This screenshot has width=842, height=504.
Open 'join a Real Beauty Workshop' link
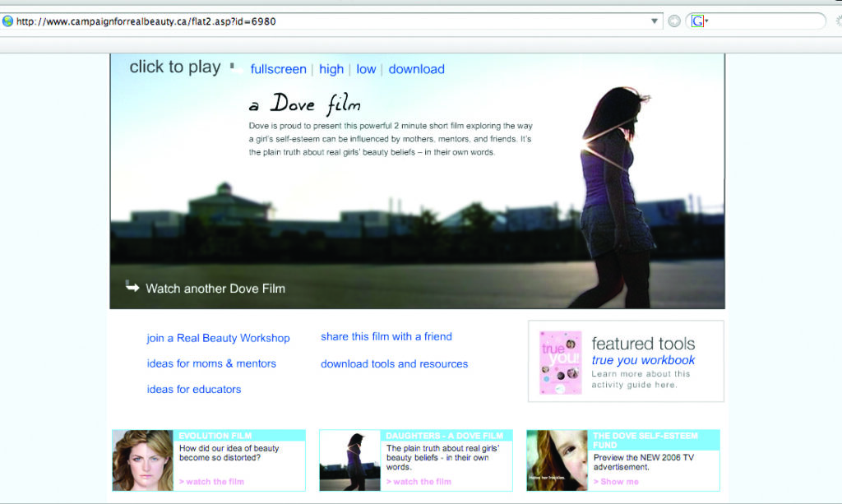[218, 338]
